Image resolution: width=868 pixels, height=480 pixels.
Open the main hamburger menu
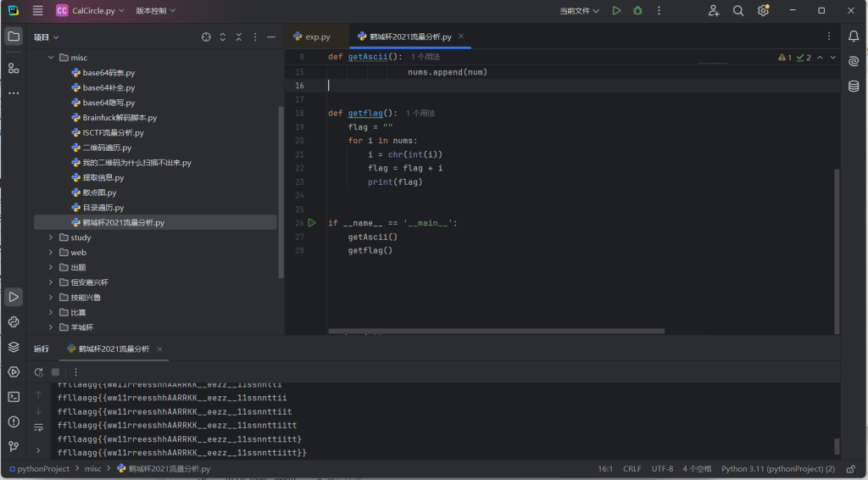[37, 11]
